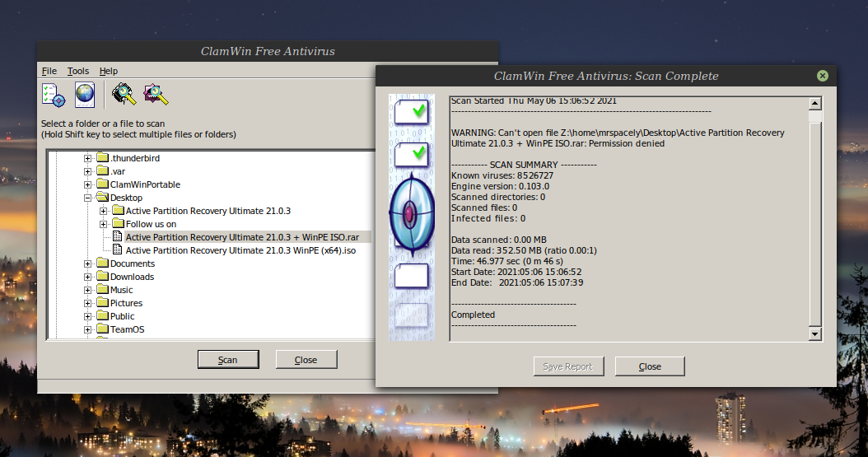Select the WinPE (x64).iso file
Screen dimensions: 868x457
pyautogui.click(x=240, y=250)
